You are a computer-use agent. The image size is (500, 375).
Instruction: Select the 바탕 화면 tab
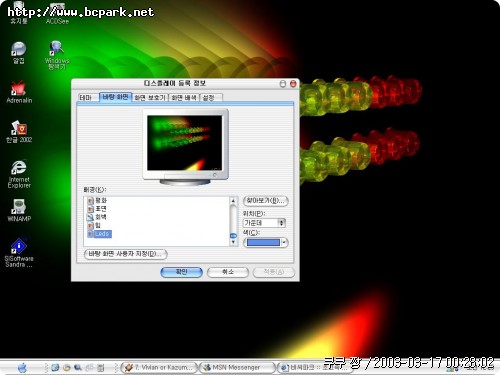pos(115,97)
